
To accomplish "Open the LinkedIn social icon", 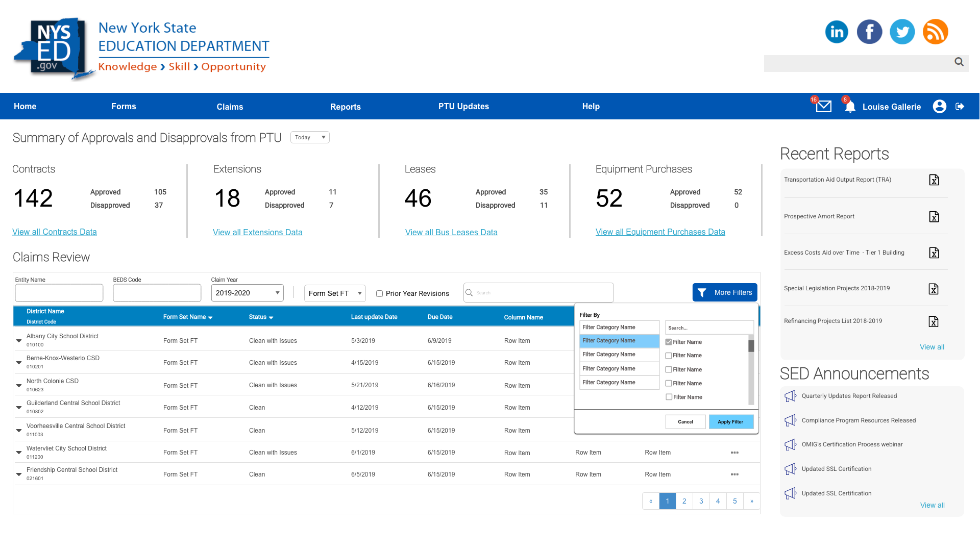I will [x=837, y=32].
